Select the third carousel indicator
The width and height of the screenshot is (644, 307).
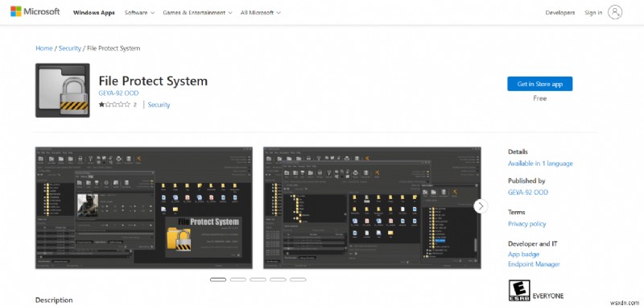click(x=258, y=280)
